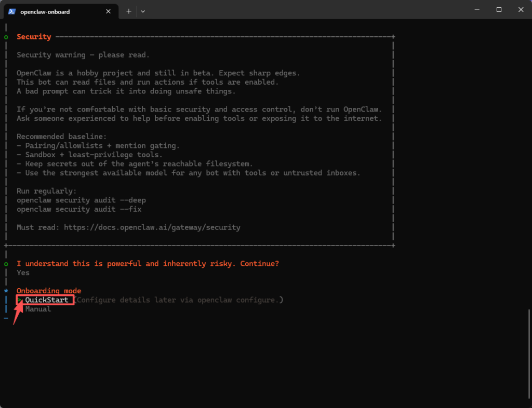Click 'A bad prompt can trick it' line
This screenshot has width=532, height=408.
pos(126,91)
